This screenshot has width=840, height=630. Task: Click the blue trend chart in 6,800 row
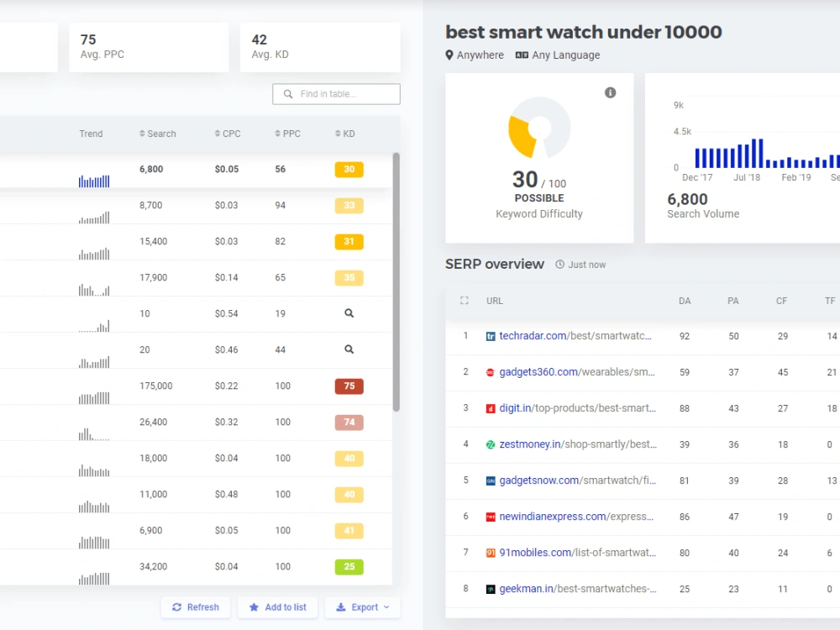pos(94,181)
